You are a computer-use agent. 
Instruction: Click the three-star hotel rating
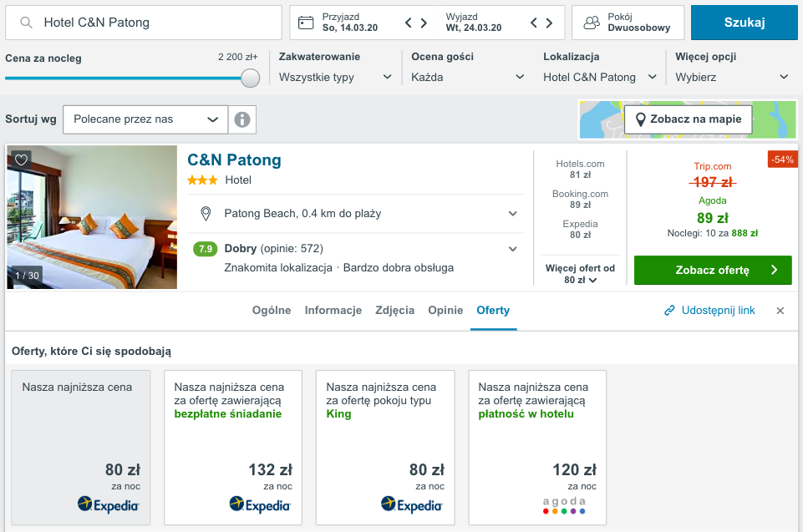tap(202, 180)
